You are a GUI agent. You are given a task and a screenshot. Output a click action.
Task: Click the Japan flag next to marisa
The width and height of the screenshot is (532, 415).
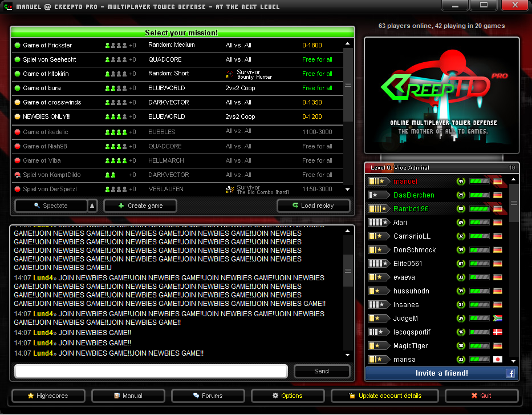pyautogui.click(x=497, y=360)
